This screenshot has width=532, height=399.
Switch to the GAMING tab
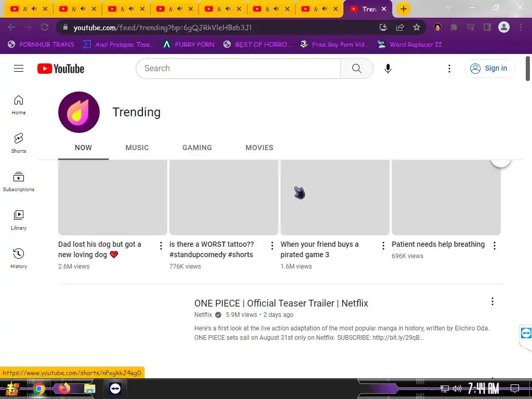click(197, 148)
